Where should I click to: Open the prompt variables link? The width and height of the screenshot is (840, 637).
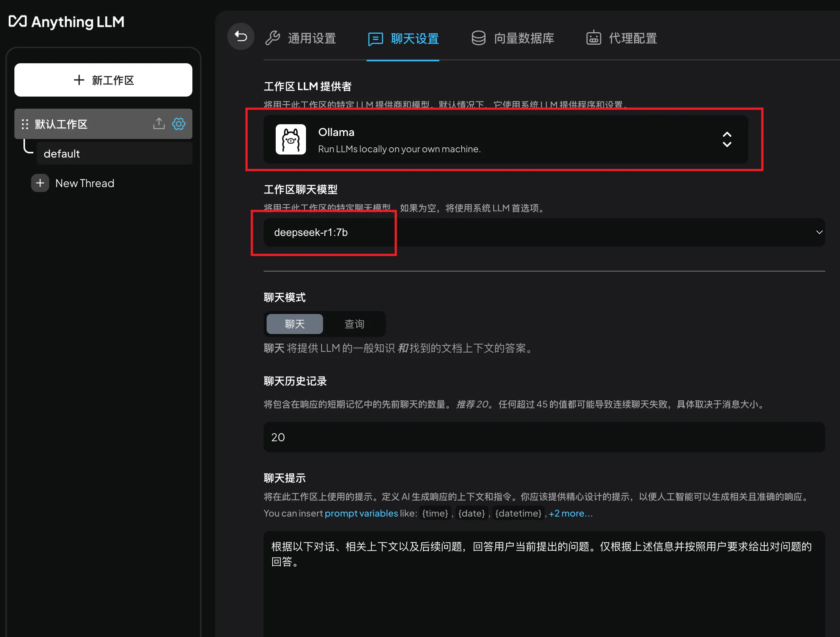pyautogui.click(x=361, y=513)
